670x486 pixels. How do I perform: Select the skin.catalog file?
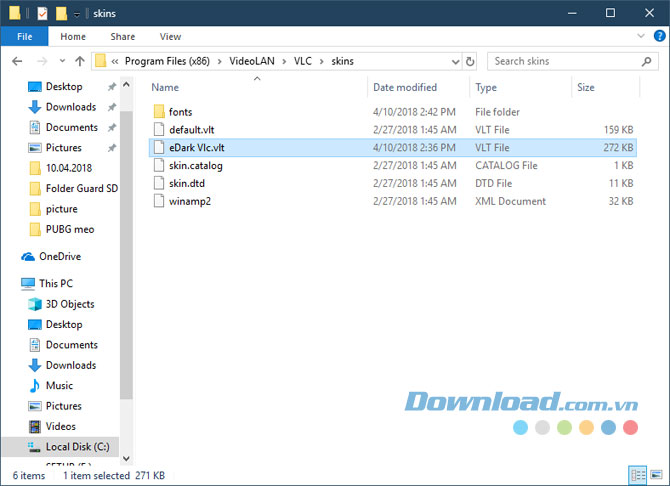pyautogui.click(x=196, y=166)
